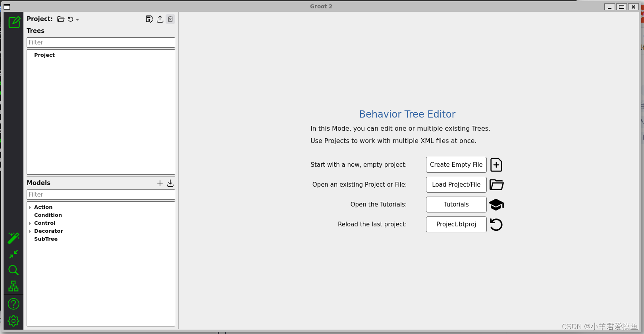Select the Decorator label in Models
This screenshot has width=644, height=334.
48,231
